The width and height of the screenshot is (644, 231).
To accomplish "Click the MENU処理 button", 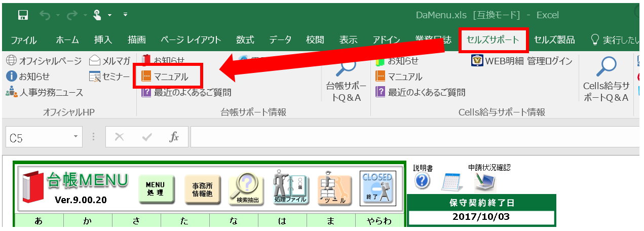I will (x=156, y=189).
